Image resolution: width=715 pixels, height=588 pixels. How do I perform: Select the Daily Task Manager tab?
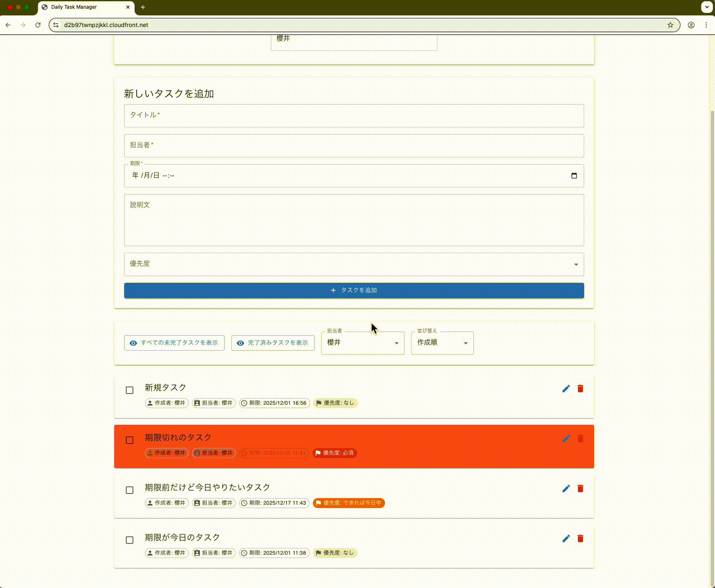click(83, 7)
